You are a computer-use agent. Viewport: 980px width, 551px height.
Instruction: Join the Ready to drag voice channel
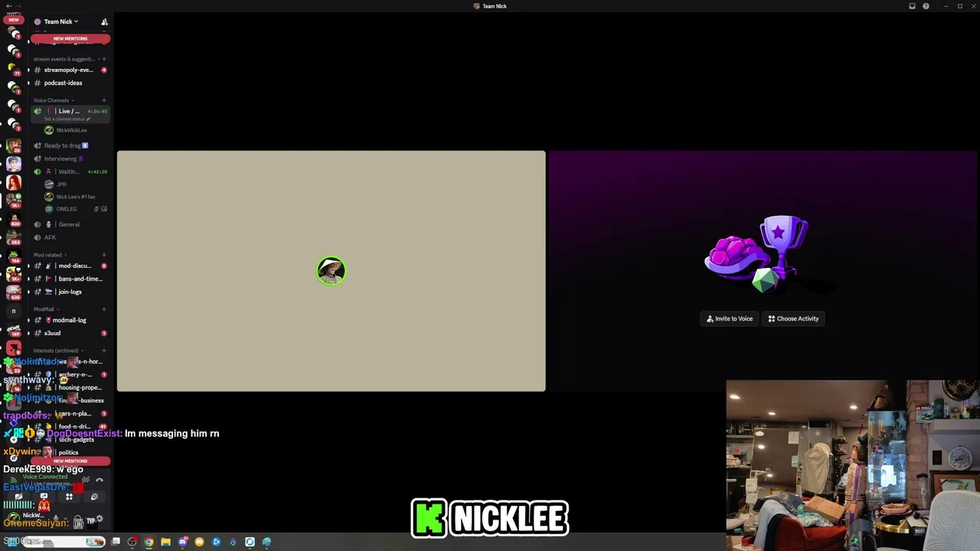(x=70, y=145)
